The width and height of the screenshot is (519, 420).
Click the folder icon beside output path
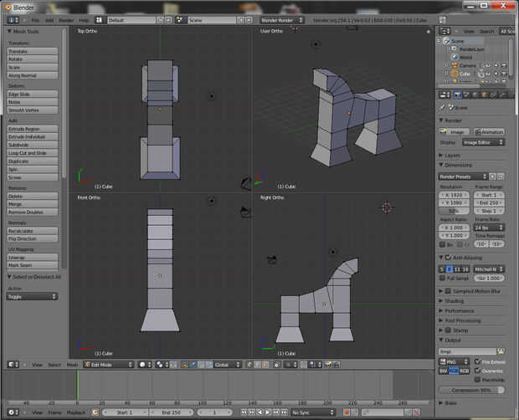501,351
